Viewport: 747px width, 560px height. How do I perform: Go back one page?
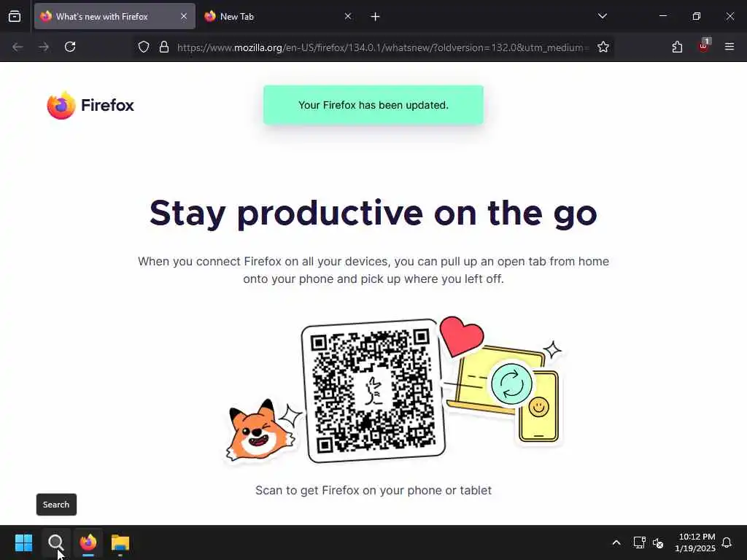point(18,47)
